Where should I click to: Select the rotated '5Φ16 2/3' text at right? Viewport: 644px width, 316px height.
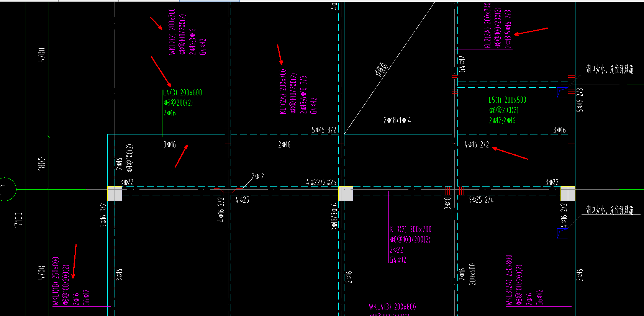580,100
